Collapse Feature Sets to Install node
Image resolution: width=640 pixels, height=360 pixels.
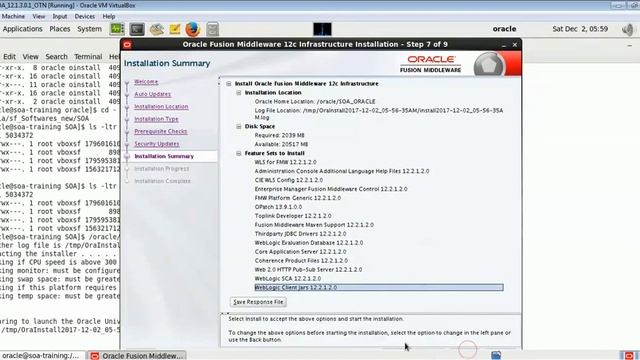(x=239, y=153)
